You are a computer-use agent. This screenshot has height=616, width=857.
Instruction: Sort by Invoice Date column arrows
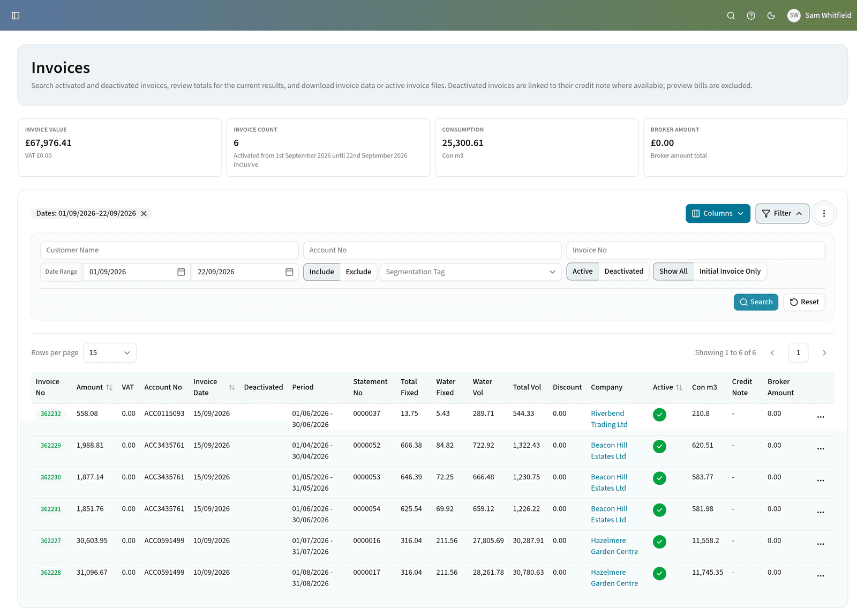(232, 387)
